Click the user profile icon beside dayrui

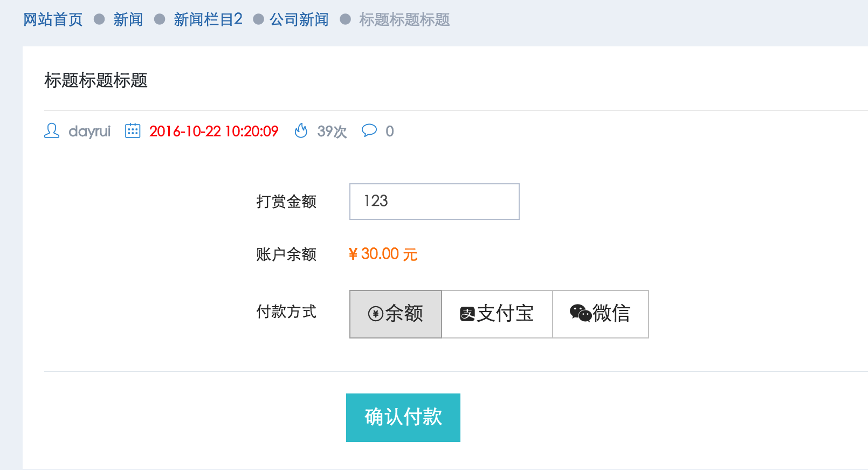(51, 131)
